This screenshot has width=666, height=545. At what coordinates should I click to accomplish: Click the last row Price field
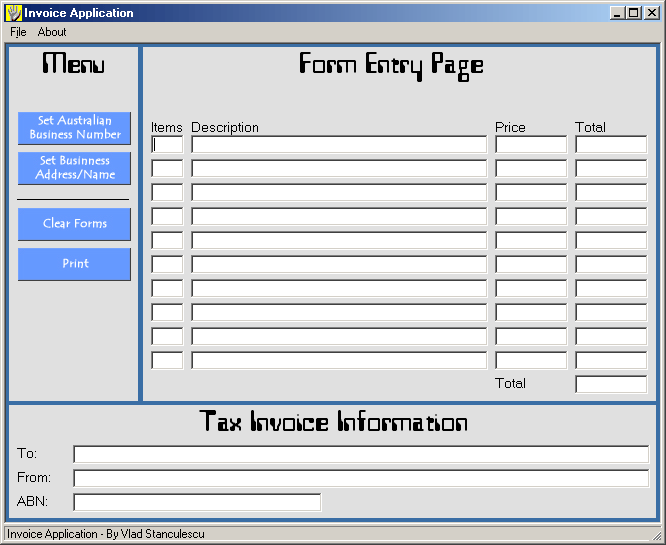point(531,360)
